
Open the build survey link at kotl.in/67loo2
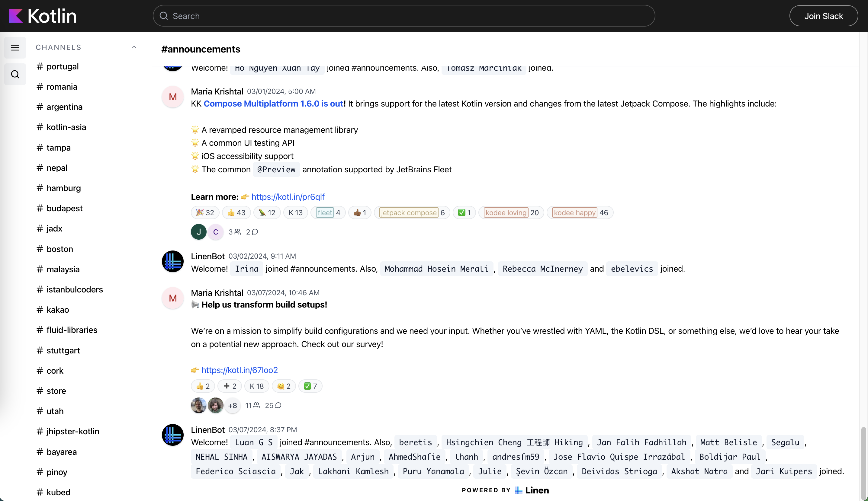239,370
